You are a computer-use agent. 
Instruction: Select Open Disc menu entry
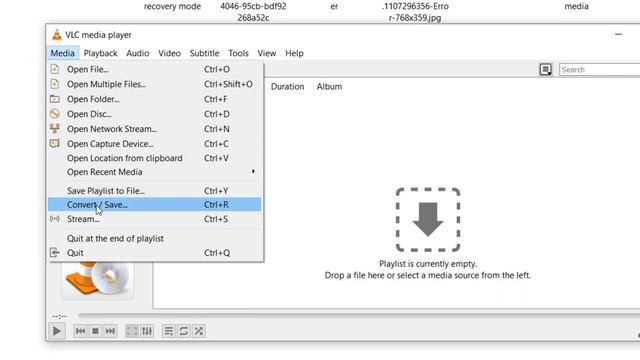tap(155, 114)
